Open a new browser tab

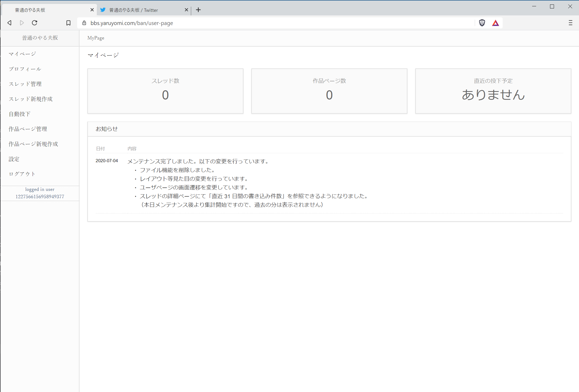coord(198,10)
